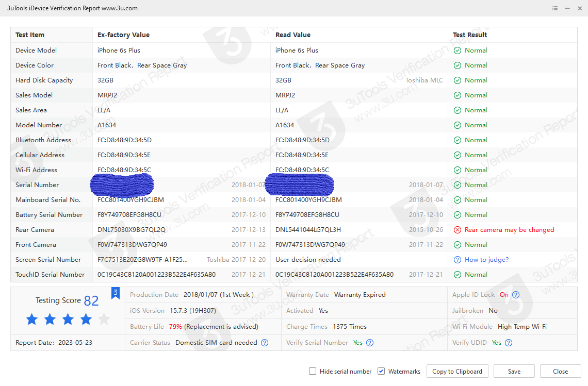
Task: Click the Normal check on TouchID Serial Number row
Action: (458, 274)
